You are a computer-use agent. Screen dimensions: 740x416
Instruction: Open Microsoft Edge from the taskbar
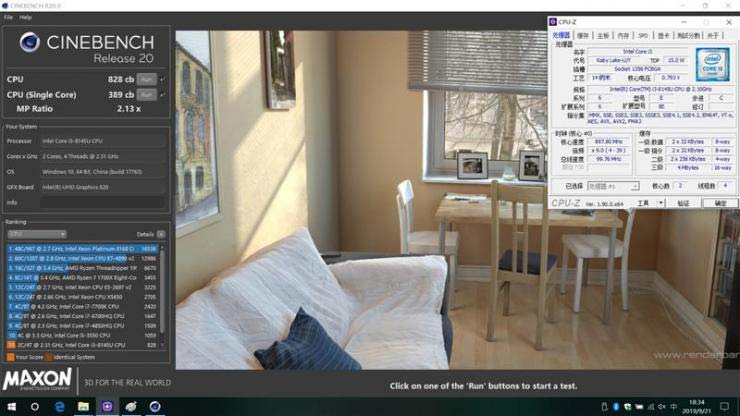[59, 407]
